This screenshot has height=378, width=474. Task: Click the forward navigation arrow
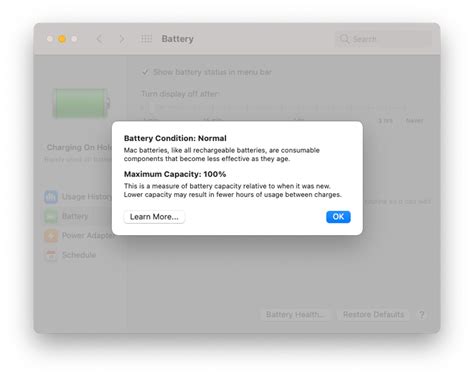(122, 39)
